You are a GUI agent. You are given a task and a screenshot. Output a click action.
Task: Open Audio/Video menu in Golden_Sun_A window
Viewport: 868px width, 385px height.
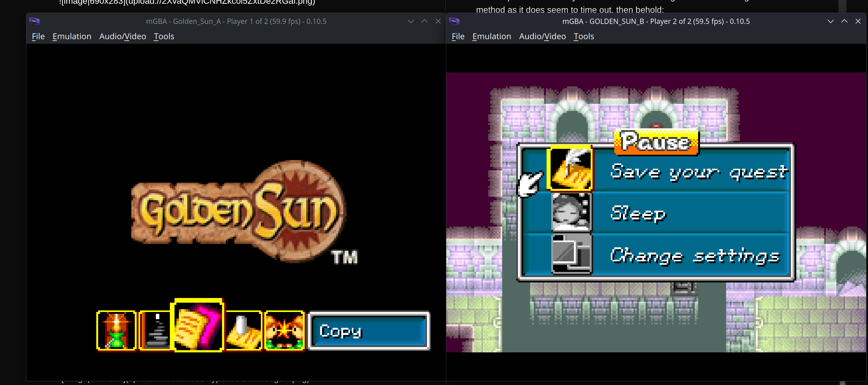point(123,36)
